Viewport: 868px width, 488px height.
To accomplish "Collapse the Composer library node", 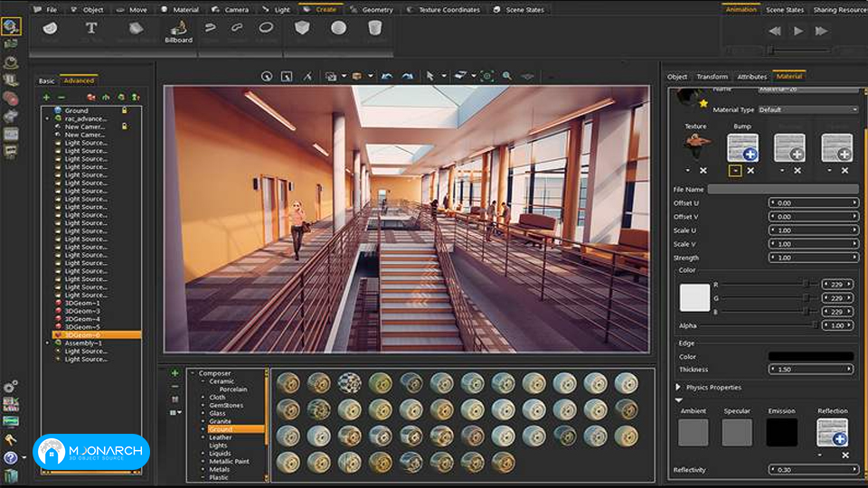I will pyautogui.click(x=193, y=373).
